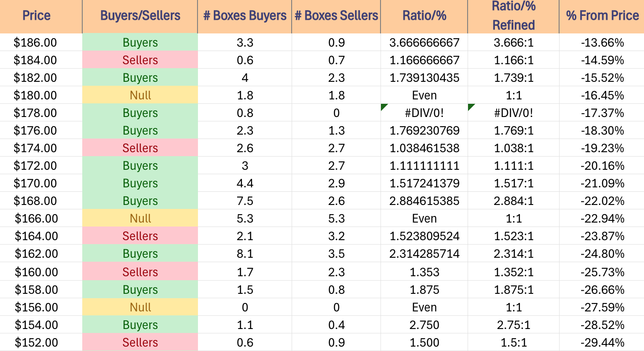Select the 4.4 boxes buyers cell
The height and width of the screenshot is (351, 644).
point(245,183)
